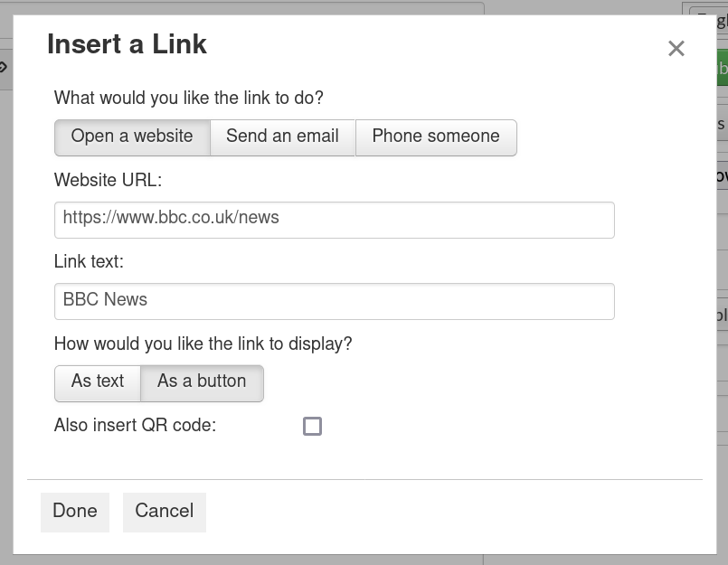728x565 pixels.
Task: Choose the As a button display option
Action: click(202, 381)
